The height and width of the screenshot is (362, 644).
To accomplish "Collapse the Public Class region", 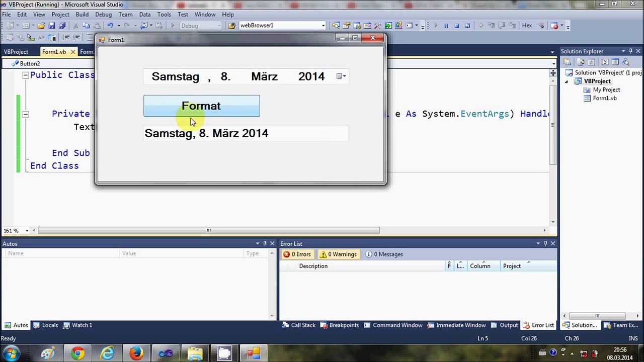I will [25, 75].
